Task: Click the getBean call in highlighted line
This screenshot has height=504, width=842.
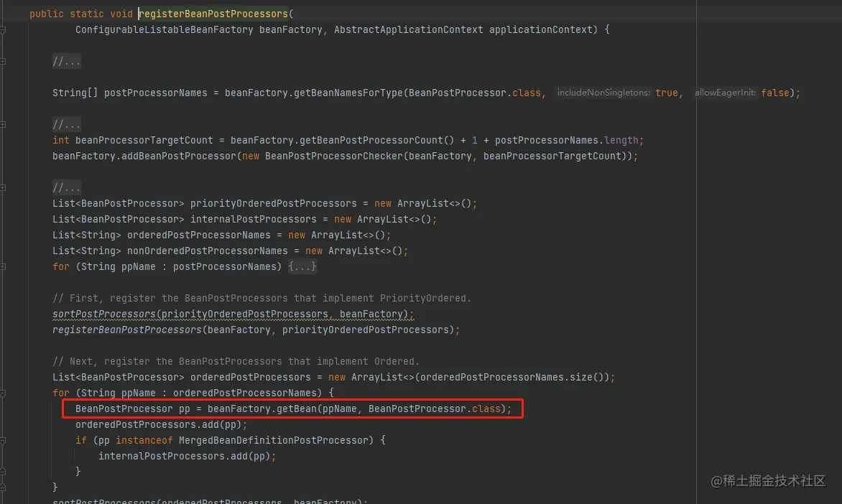Action: [297, 409]
